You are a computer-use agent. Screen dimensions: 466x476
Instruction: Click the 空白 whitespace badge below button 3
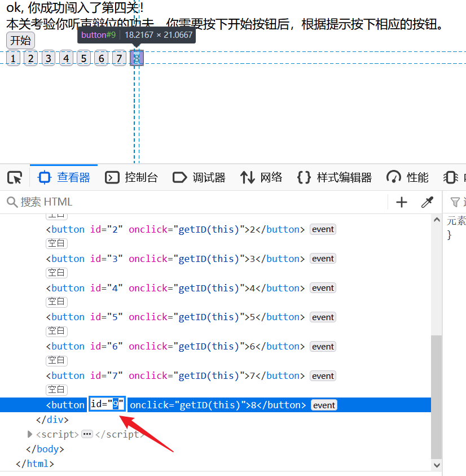(56, 273)
